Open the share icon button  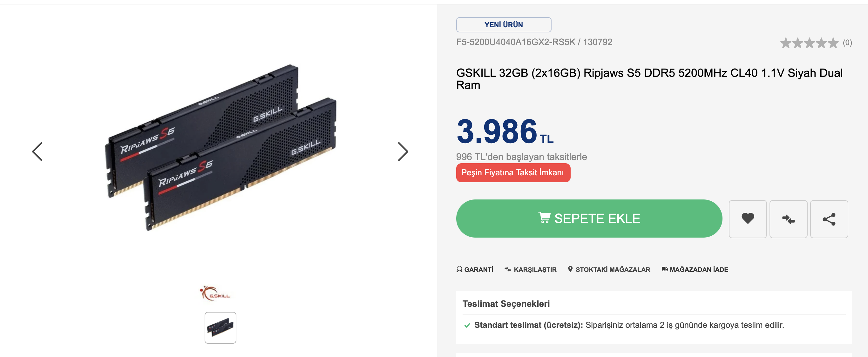pos(829,219)
